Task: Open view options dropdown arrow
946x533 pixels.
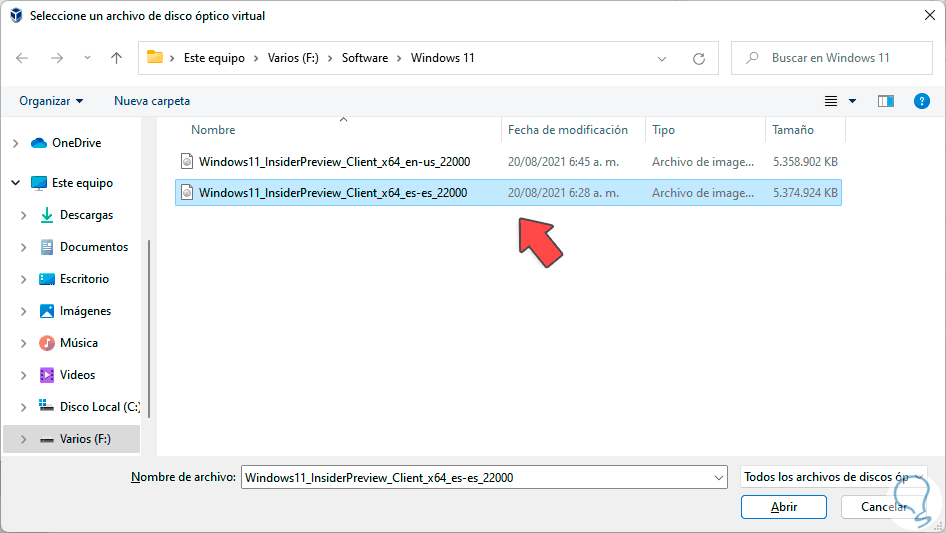Action: click(852, 101)
